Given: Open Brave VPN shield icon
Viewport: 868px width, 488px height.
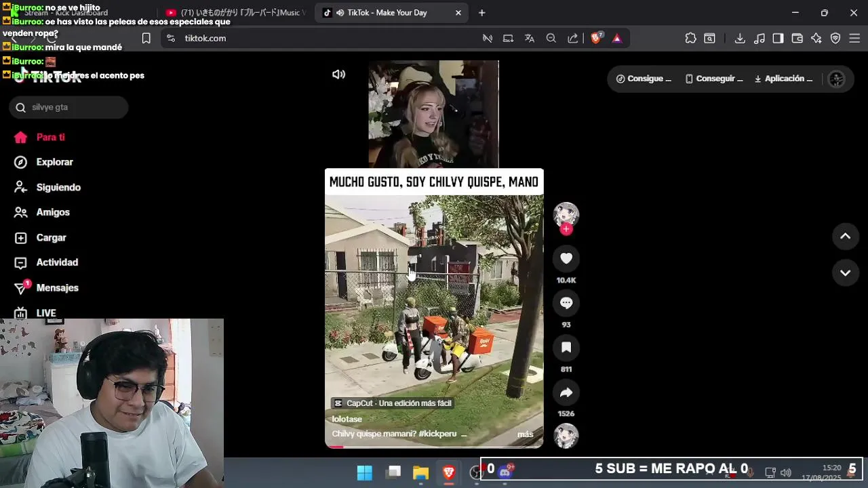Looking at the screenshot, I should [835, 39].
